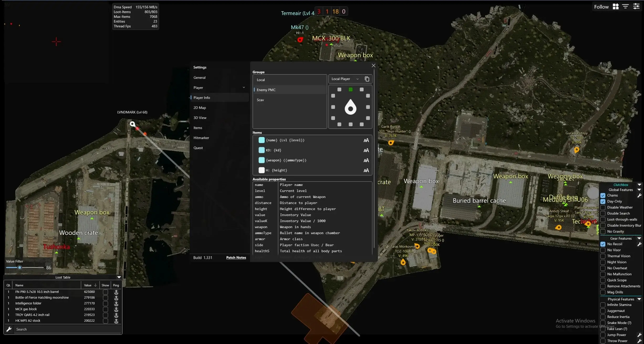The image size is (644, 344).
Task: Collapse the Loot Table panel
Action: (x=118, y=277)
